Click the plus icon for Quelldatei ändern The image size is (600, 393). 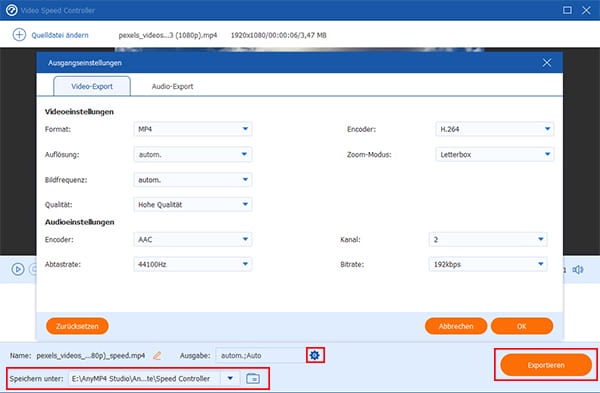tap(19, 35)
